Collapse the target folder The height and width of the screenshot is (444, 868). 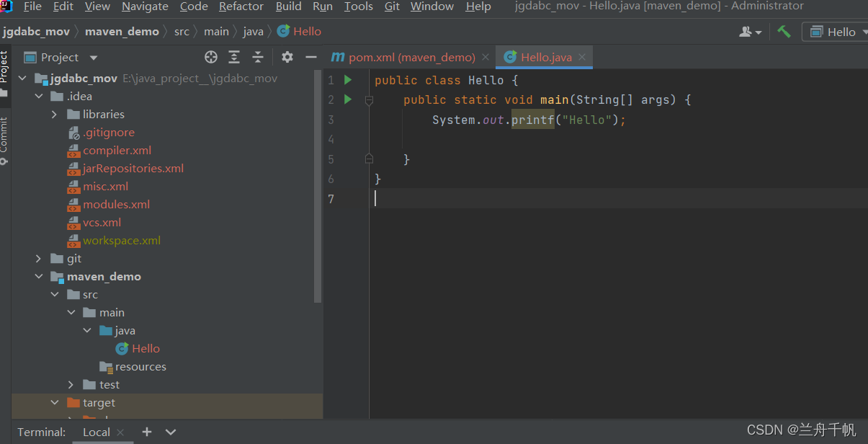click(54, 403)
